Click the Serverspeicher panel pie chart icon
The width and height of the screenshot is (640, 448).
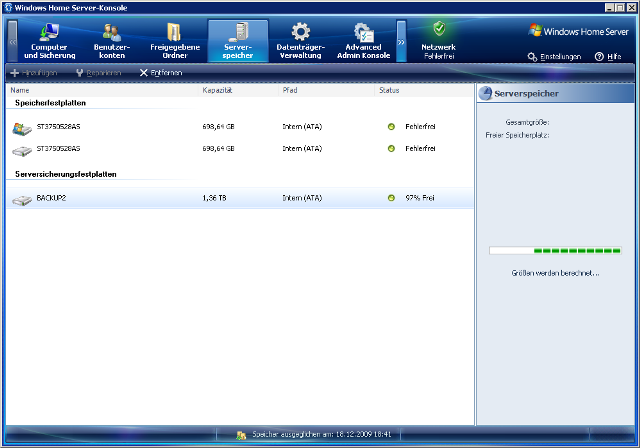[485, 93]
